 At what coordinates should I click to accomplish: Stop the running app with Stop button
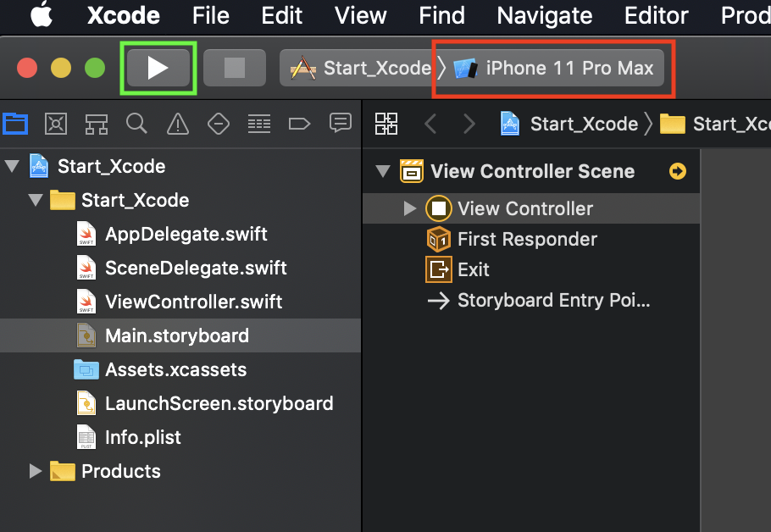[235, 68]
